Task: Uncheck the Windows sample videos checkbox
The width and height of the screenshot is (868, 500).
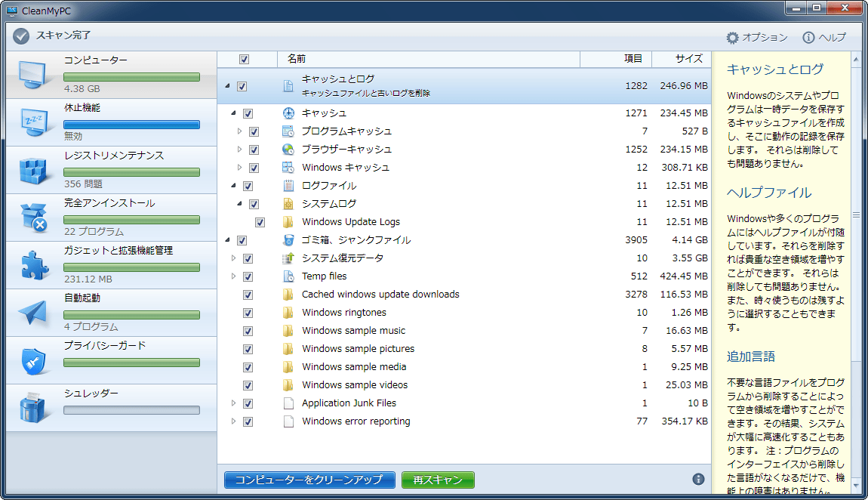Action: click(x=248, y=386)
